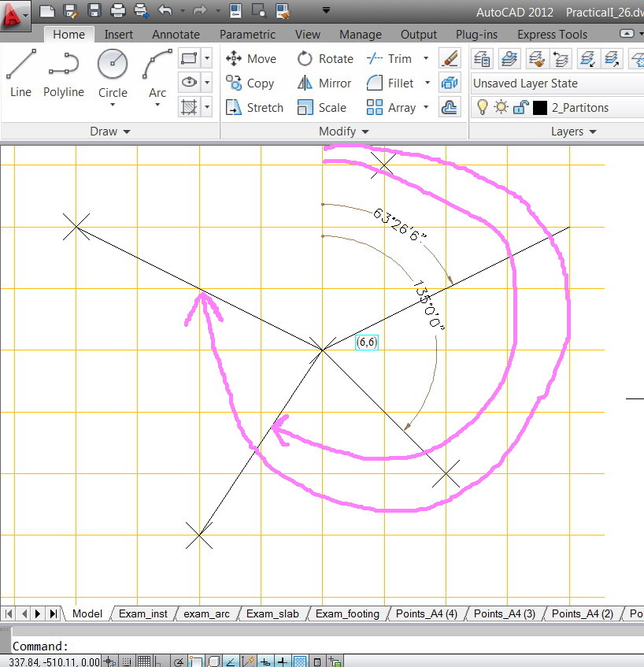Open the AutoCAD application menu
This screenshot has height=667, width=644.
pos(15,16)
